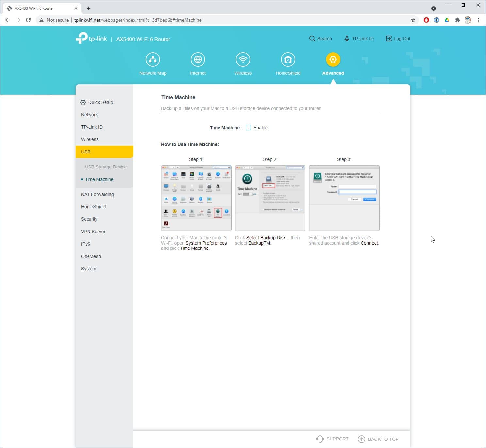
Task: Click the tp-link logo
Action: pos(91,38)
